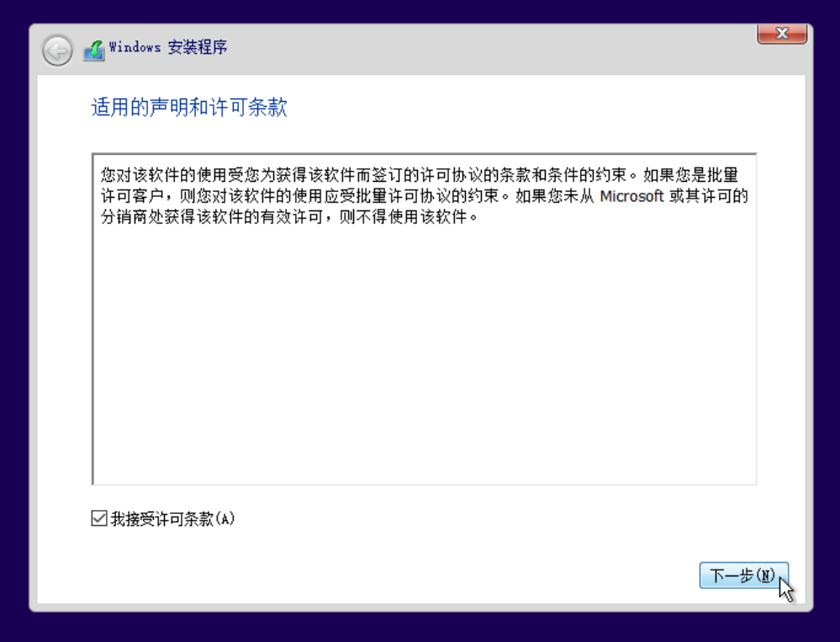Click the Windows 安装程序 title text
840x642 pixels.
point(168,47)
